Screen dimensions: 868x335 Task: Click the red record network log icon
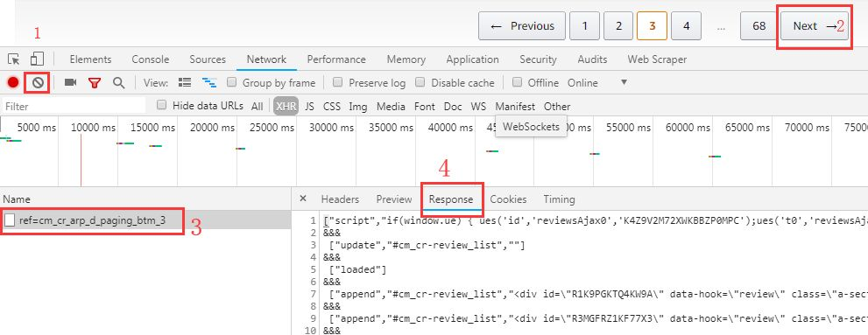(13, 83)
